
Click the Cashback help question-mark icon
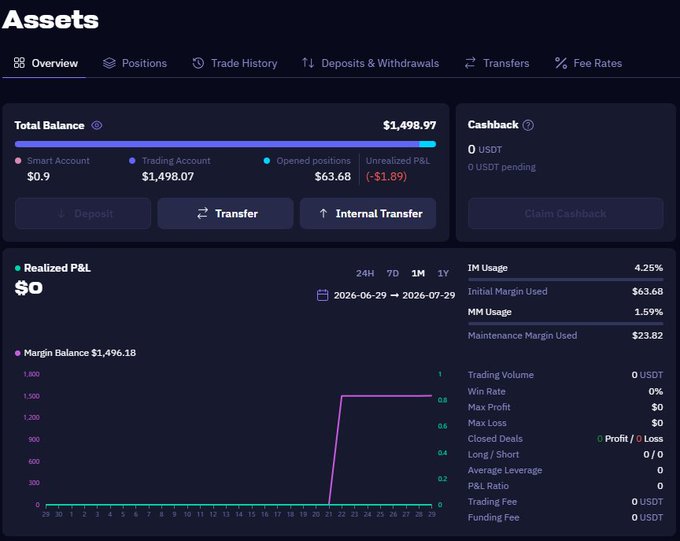pyautogui.click(x=528, y=125)
